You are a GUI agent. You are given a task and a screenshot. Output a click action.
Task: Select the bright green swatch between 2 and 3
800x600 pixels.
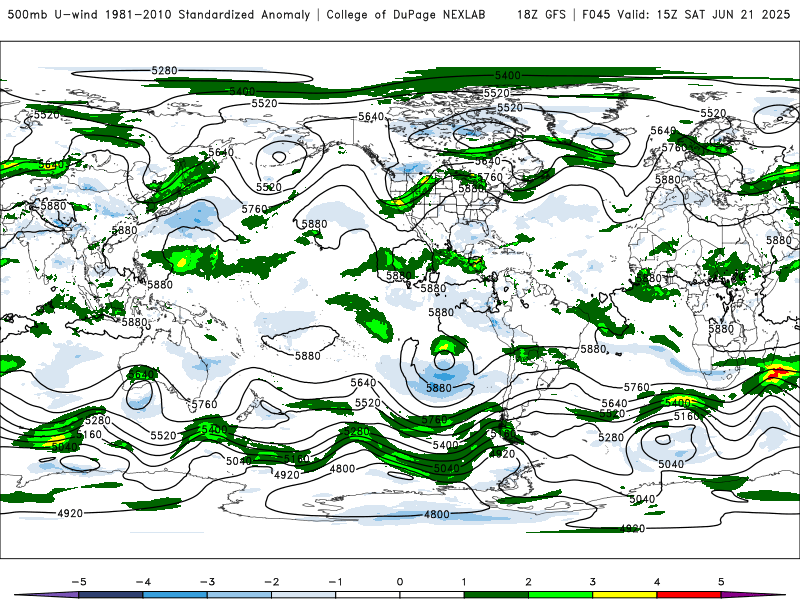(561, 595)
